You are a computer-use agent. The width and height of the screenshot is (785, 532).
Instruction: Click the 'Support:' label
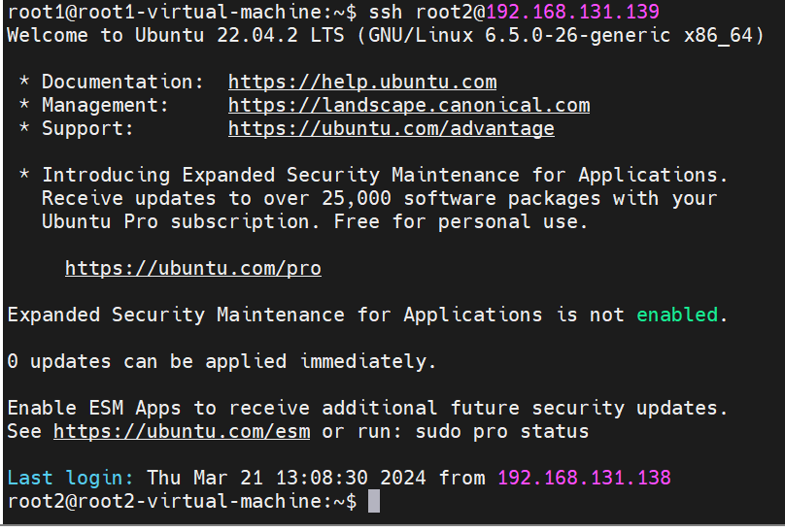click(x=87, y=128)
